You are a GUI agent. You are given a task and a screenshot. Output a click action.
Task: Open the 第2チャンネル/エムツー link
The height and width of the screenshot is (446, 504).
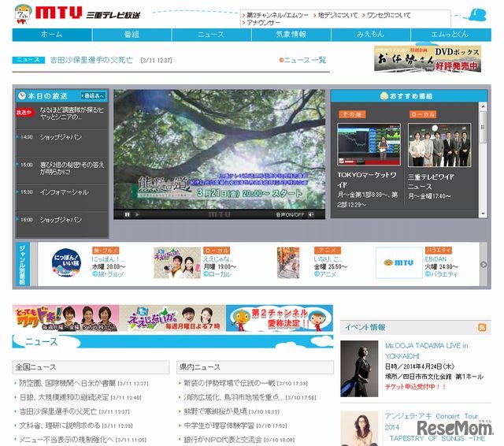276,15
